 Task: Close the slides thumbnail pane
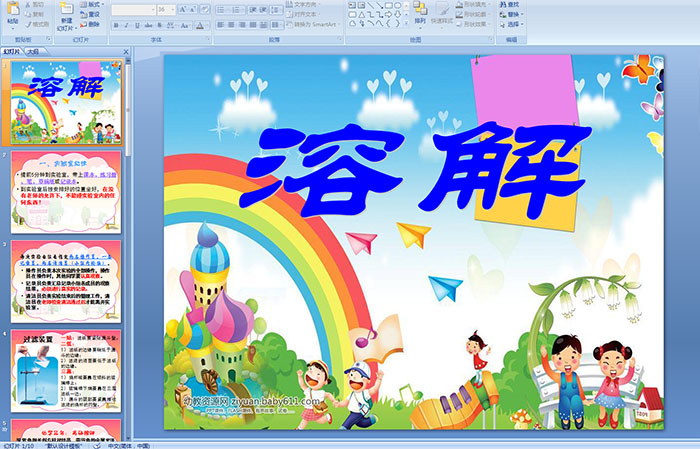click(126, 52)
